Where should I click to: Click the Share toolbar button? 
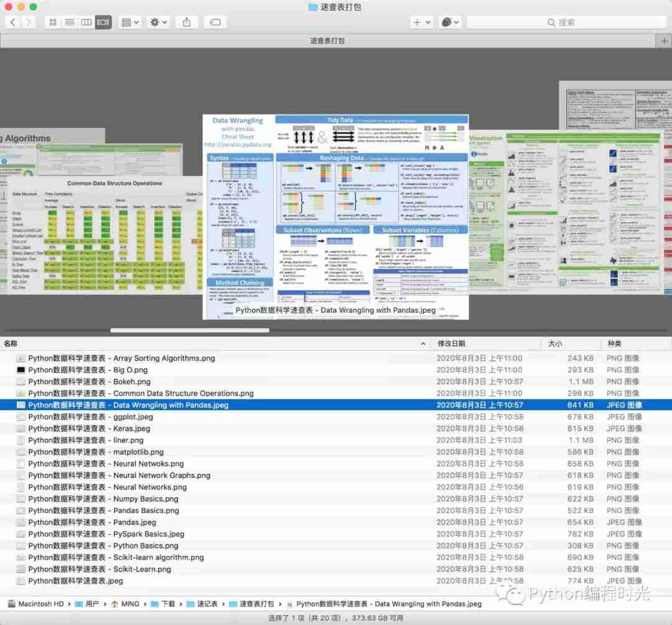(x=187, y=22)
